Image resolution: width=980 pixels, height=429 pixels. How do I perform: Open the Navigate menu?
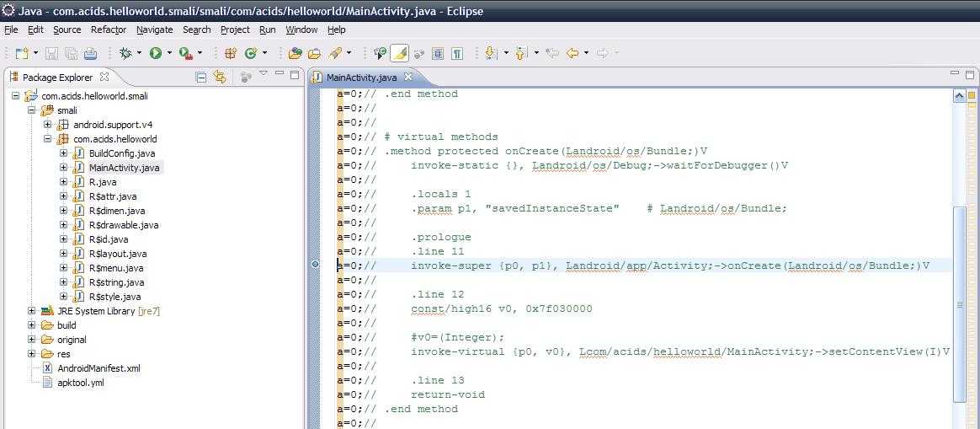tap(154, 29)
